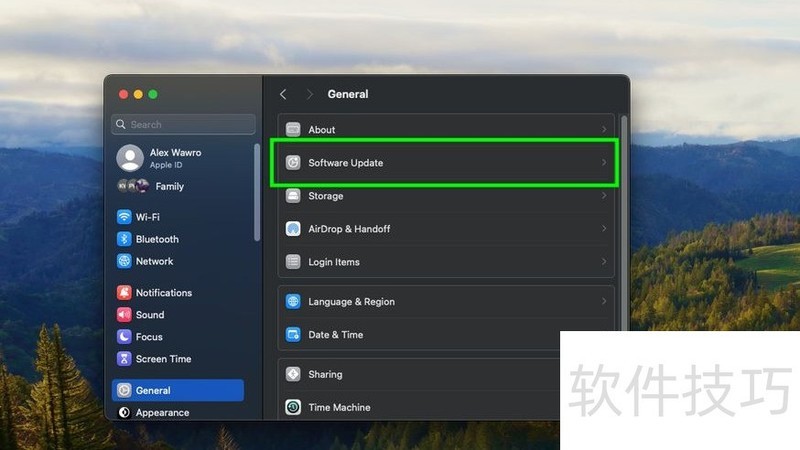Click the Bluetooth sidebar icon

click(x=124, y=239)
